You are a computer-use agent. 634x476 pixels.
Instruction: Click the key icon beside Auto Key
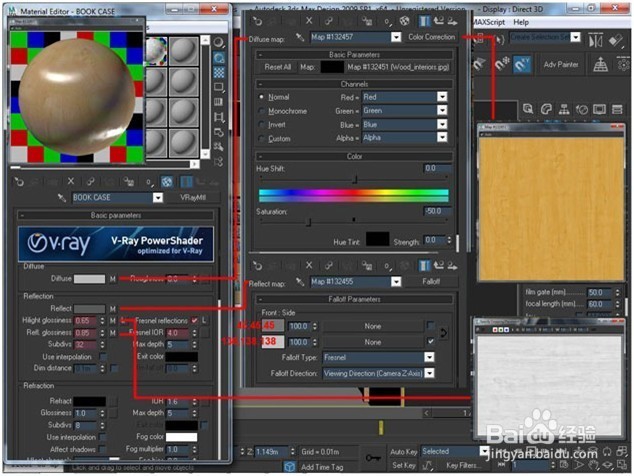[x=372, y=458]
